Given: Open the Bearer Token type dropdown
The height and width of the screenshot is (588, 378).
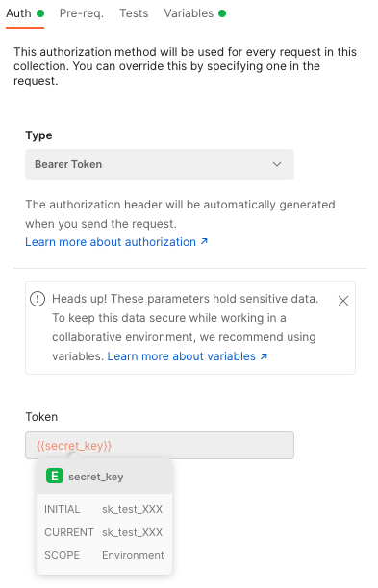Looking at the screenshot, I should point(160,164).
